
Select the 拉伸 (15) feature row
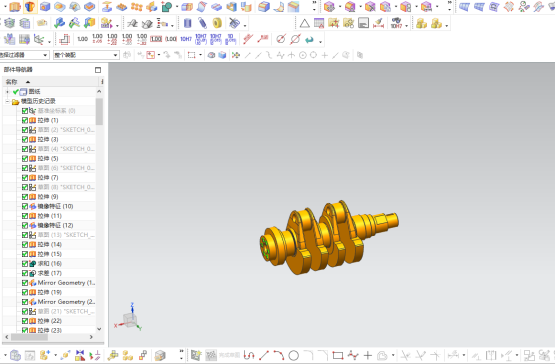(49, 254)
